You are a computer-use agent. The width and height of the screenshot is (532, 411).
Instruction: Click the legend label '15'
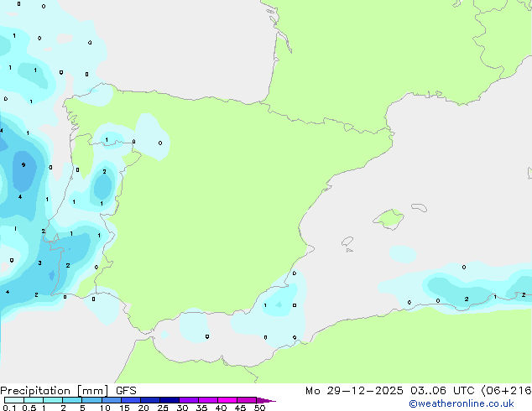tap(124, 408)
